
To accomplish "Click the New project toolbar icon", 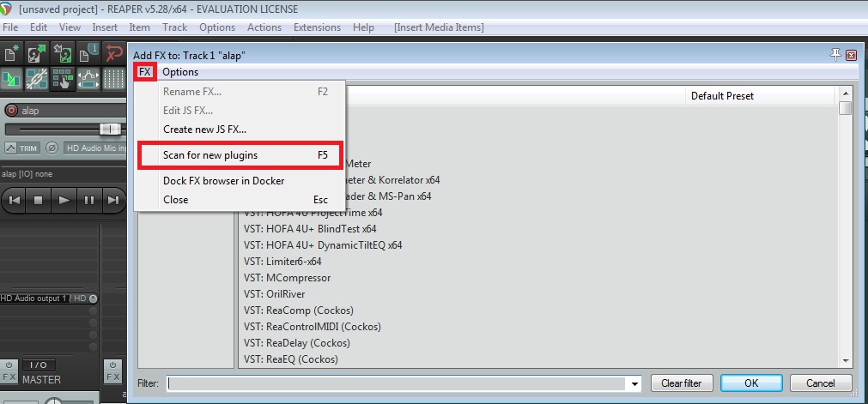I will 11,54.
